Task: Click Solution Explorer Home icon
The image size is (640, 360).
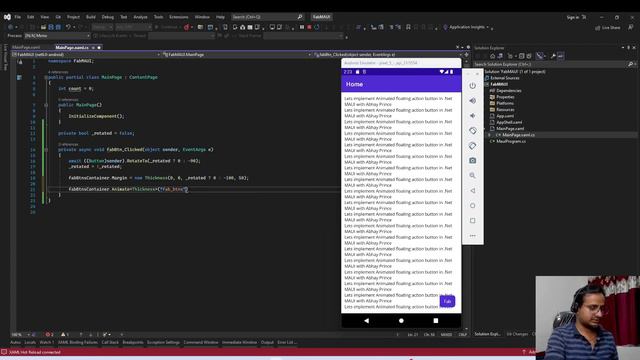Action: tap(493, 56)
